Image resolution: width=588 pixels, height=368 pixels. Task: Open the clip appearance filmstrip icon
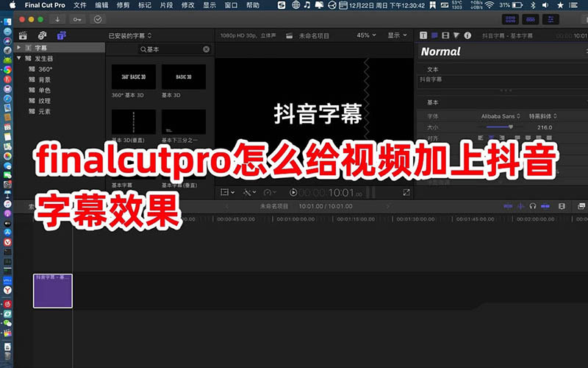[562, 206]
